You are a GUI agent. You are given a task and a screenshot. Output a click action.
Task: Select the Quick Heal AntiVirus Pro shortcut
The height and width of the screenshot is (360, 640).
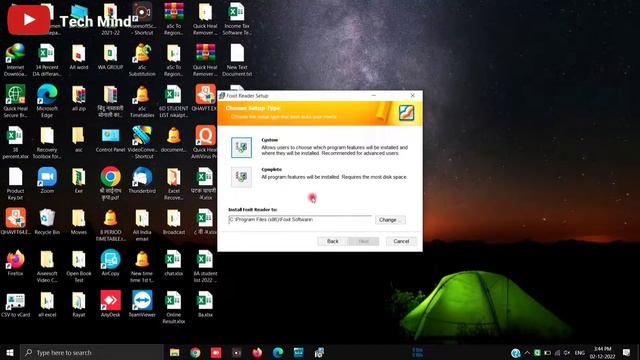pyautogui.click(x=205, y=142)
